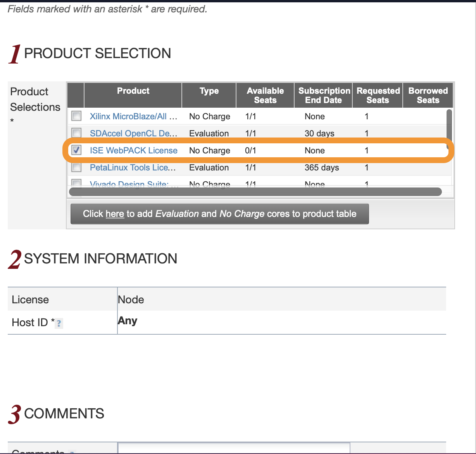Click the Borrowed Seats column header
Image resolution: width=476 pixels, height=454 pixels.
[x=428, y=95]
